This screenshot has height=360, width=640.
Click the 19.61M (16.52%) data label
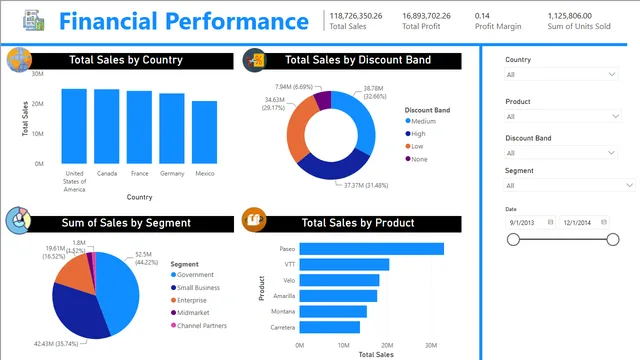(x=54, y=252)
